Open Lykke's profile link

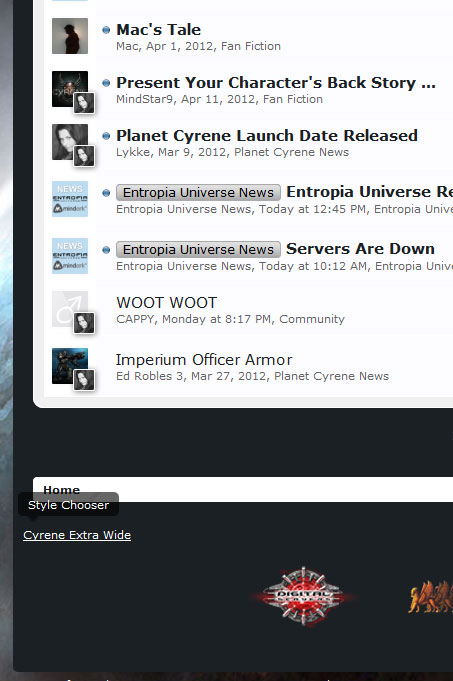[x=133, y=152]
